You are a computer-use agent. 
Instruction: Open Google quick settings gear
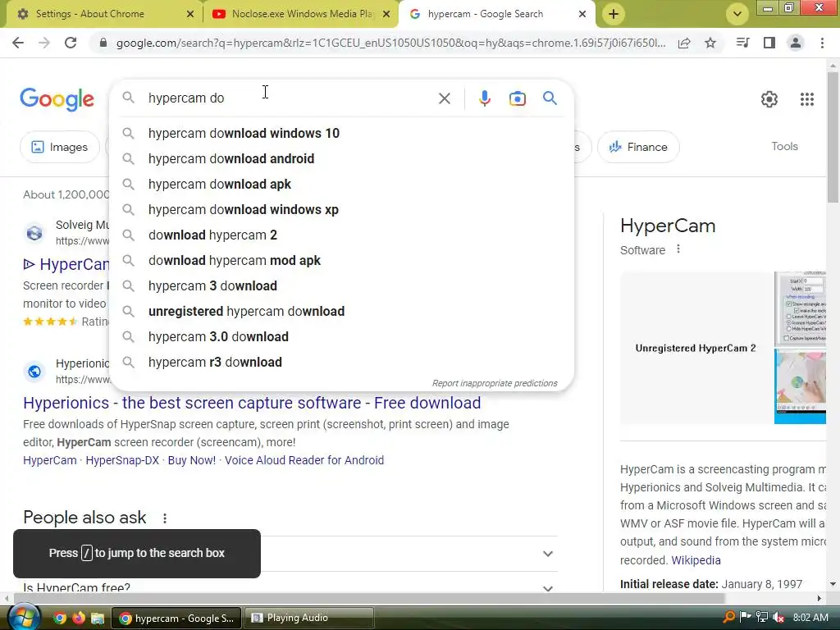(769, 99)
